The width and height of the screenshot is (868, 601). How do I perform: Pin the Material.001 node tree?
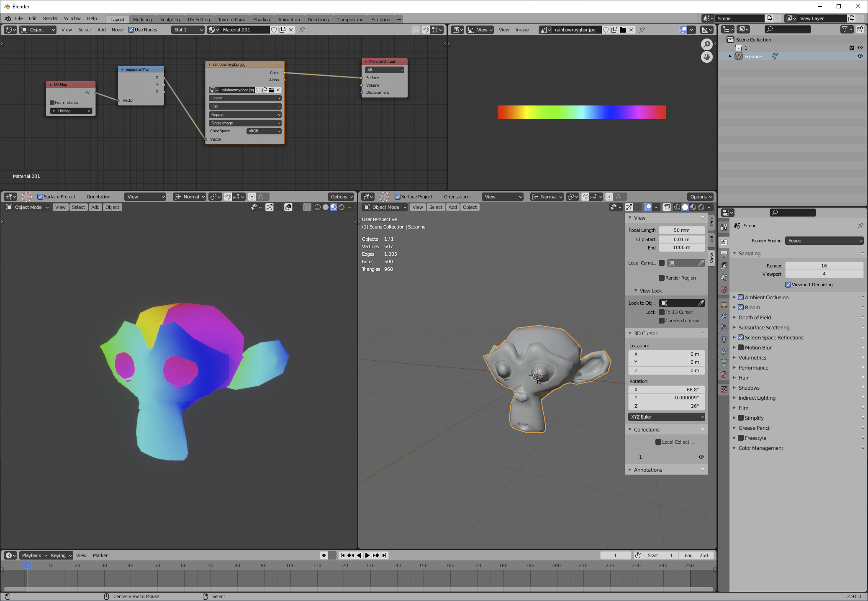click(x=302, y=30)
